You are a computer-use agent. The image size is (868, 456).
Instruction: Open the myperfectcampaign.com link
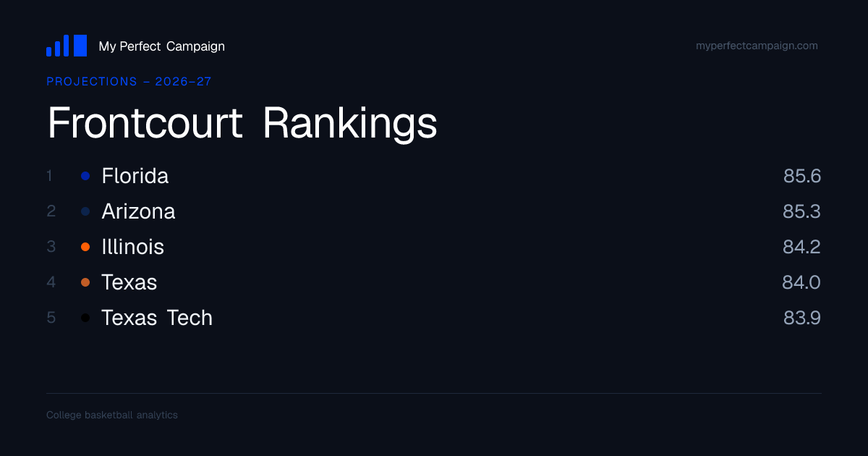(757, 46)
